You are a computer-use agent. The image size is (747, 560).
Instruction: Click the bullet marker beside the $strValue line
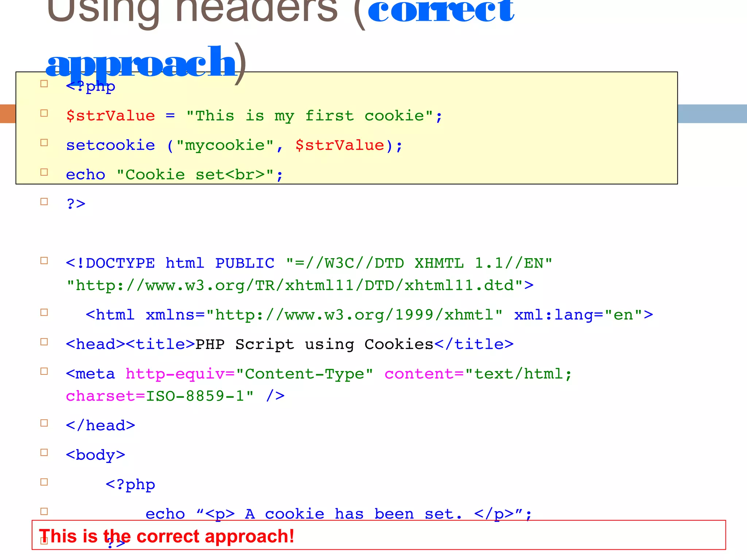coord(44,113)
